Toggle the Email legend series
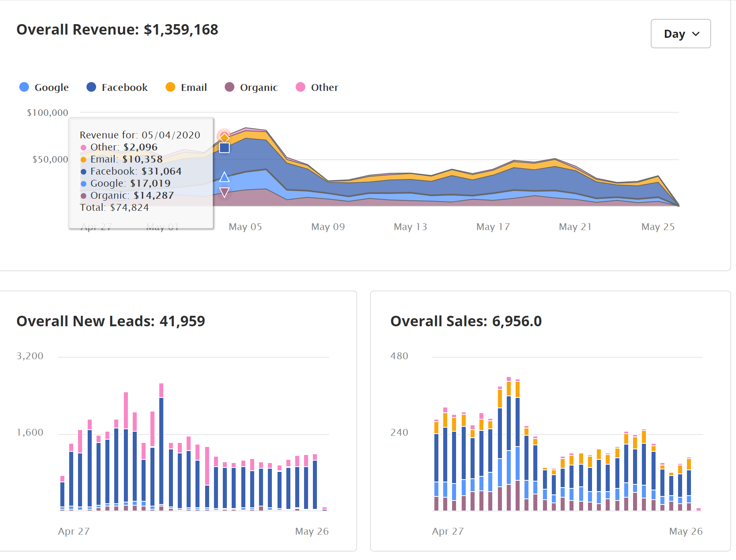Image resolution: width=736 pixels, height=560 pixels. click(186, 87)
